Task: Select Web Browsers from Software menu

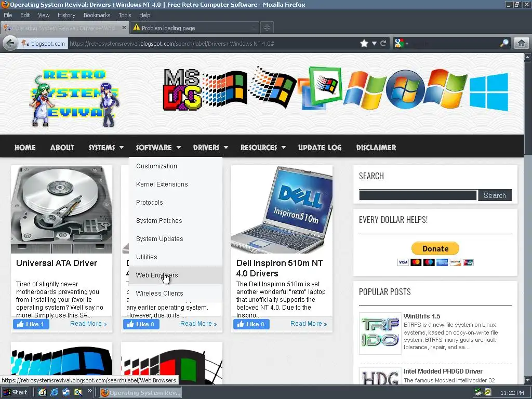Action: pos(176,275)
